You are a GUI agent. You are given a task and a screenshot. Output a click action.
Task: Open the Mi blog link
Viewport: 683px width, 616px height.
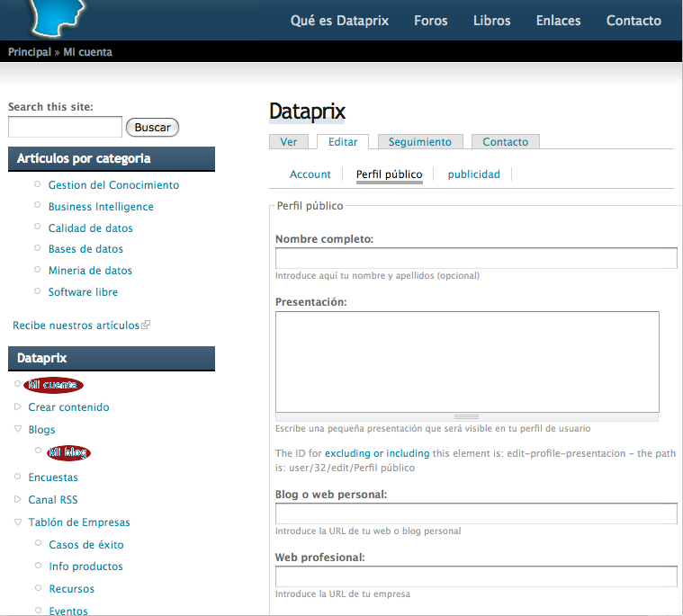(68, 452)
